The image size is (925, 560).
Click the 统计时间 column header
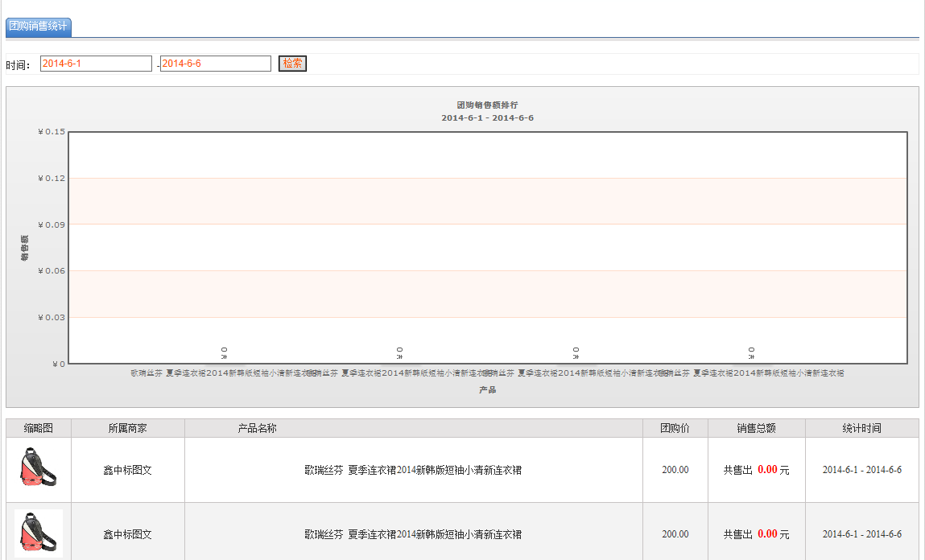(861, 428)
